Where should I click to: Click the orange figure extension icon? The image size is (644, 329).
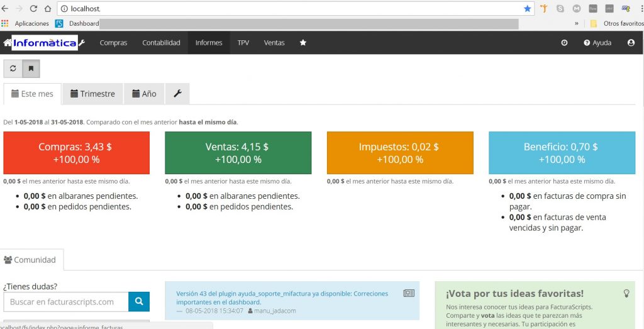coord(544,8)
